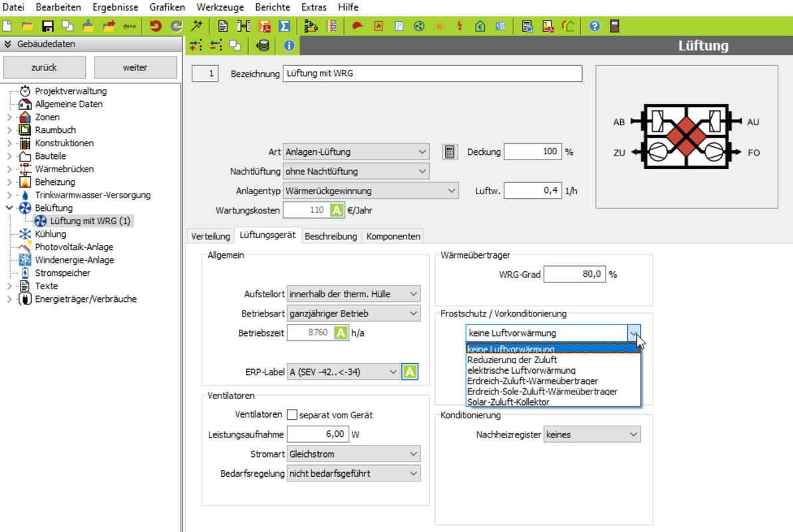
Task: Open the Art Anlagen-Lüftung dropdown
Action: tap(356, 152)
